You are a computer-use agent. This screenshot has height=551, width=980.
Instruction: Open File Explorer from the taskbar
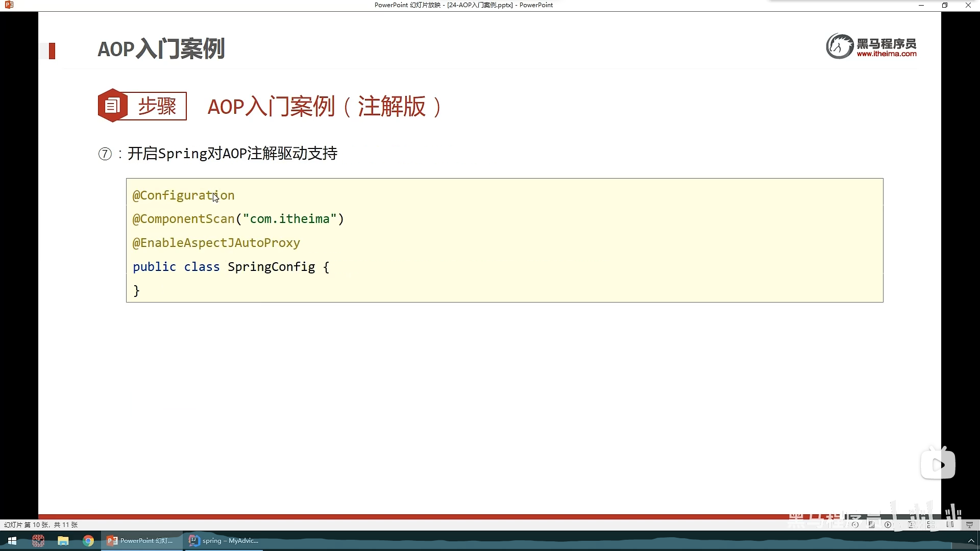63,541
